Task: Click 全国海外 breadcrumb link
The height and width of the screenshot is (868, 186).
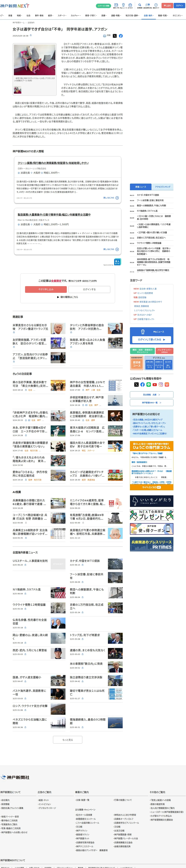Action: click(x=31, y=23)
